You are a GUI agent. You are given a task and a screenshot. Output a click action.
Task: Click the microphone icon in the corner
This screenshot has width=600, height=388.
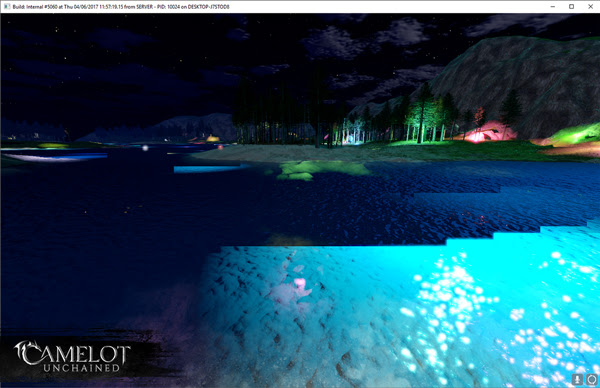click(577, 379)
